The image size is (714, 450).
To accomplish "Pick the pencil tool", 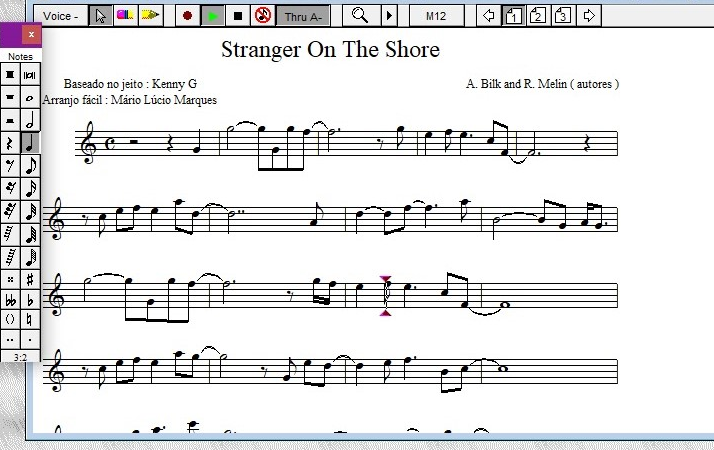I will click(150, 15).
